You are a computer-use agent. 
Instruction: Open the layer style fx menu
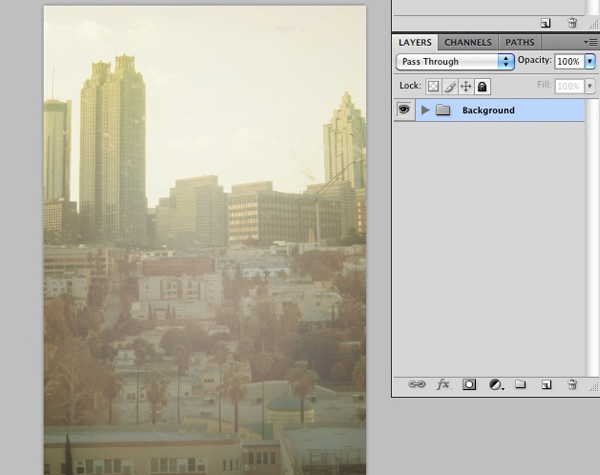point(444,384)
